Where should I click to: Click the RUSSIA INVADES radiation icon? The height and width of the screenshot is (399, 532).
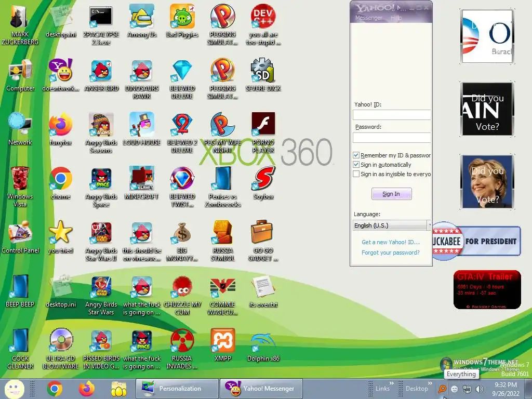tap(182, 349)
